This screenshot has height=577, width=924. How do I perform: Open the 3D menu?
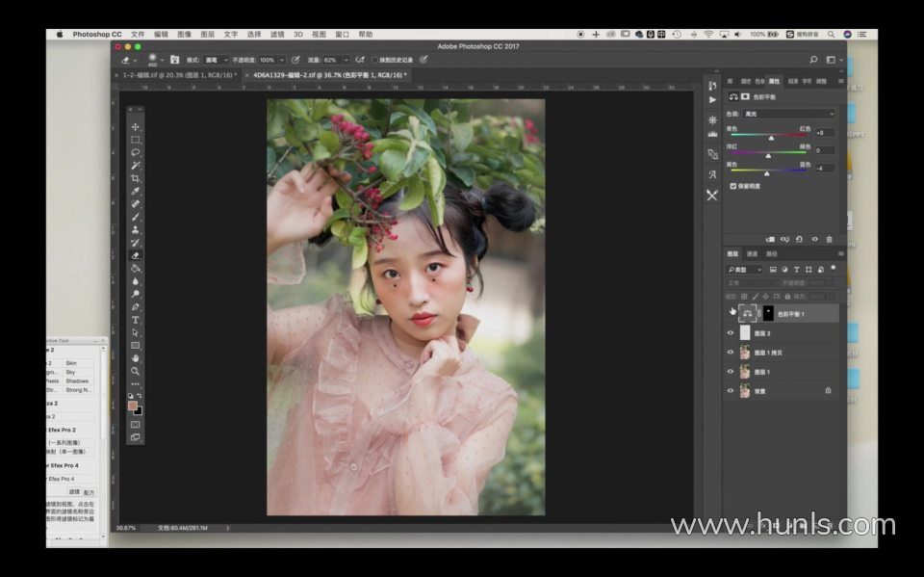point(298,35)
